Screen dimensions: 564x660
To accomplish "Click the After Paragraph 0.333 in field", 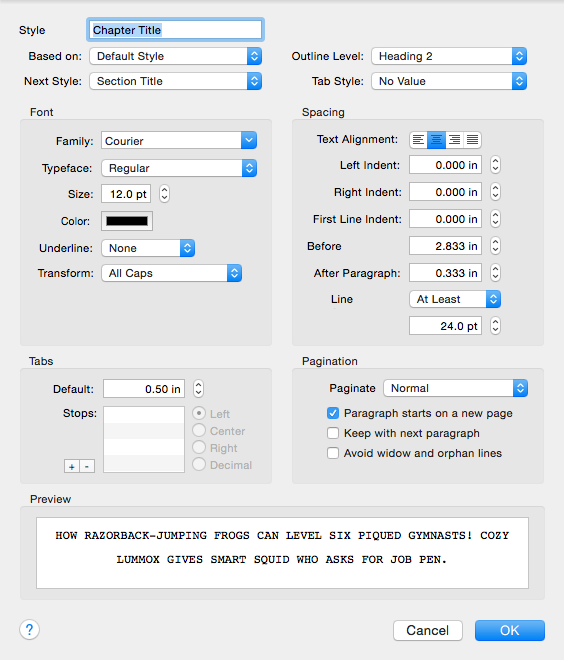I will pyautogui.click(x=445, y=273).
